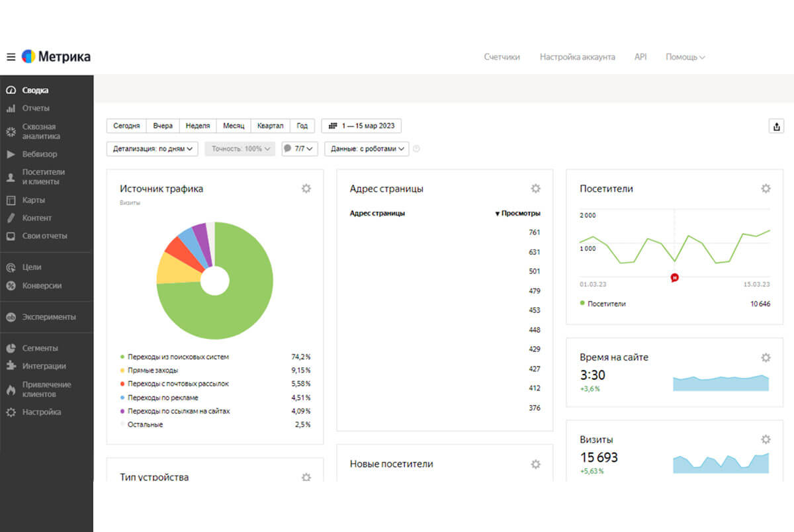The image size is (794, 532).
Task: Click the info icon beside data dropdown
Action: [x=416, y=149]
